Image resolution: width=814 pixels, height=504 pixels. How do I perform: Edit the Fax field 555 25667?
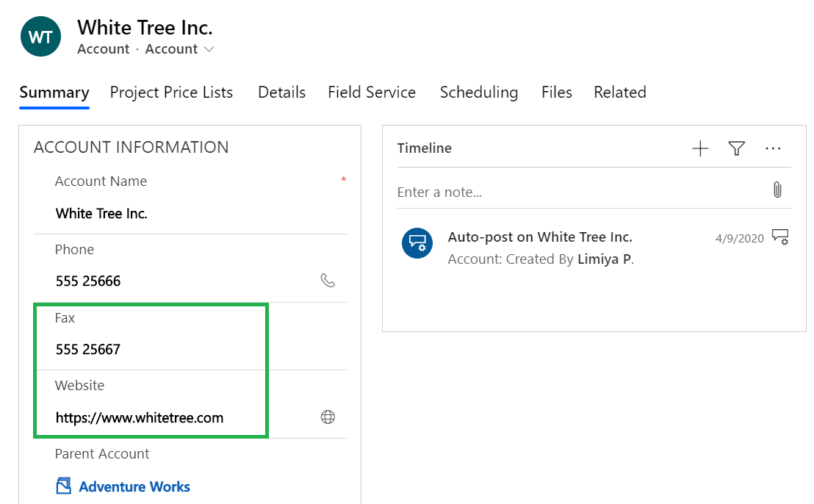coord(88,350)
